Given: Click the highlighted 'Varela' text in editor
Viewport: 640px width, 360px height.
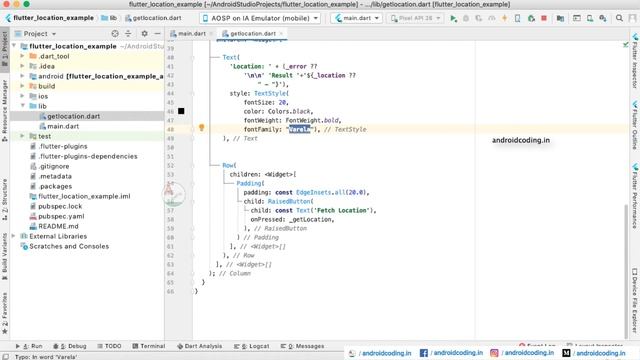Looking at the screenshot, I should click(x=300, y=129).
